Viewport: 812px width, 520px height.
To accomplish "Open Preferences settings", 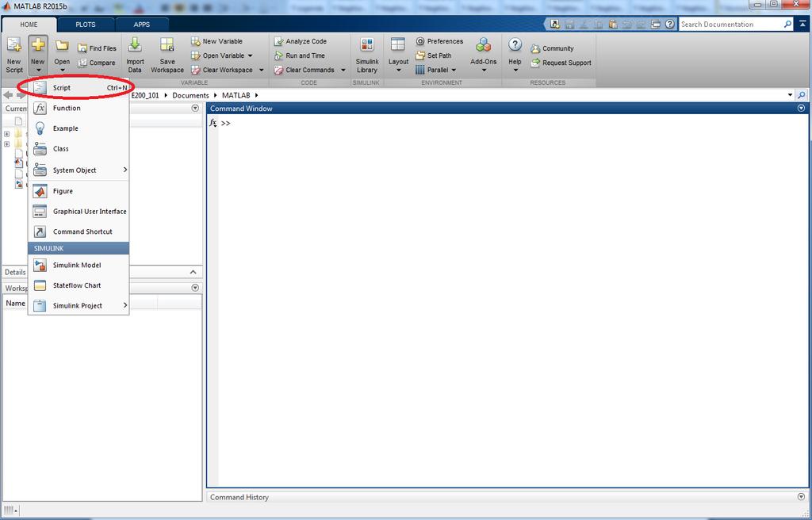I will tap(439, 41).
